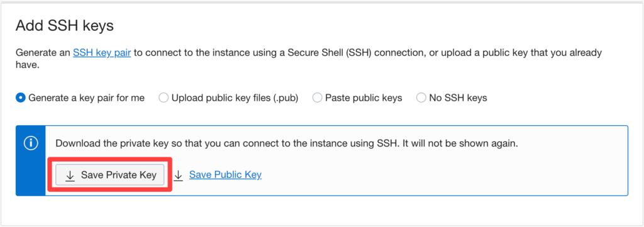
Task: Click the 'Upload public key files (.pub)' label
Action: (x=235, y=99)
